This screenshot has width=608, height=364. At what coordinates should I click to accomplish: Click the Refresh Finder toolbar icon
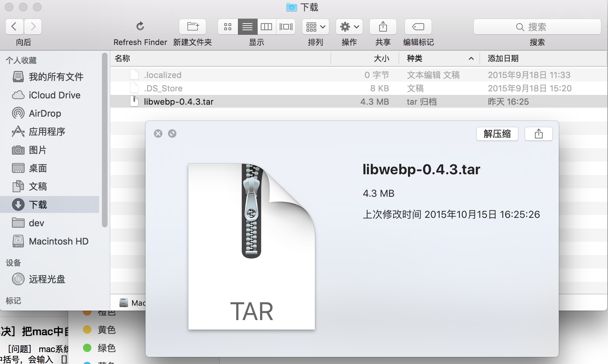[140, 26]
